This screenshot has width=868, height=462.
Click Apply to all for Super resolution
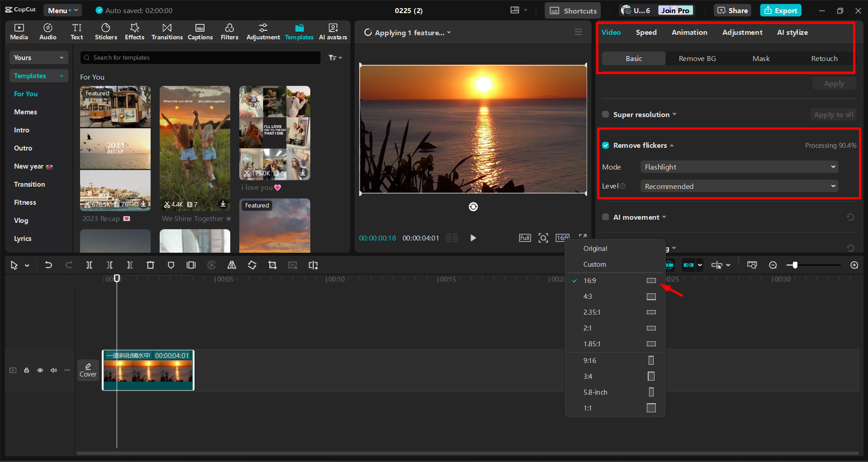833,114
